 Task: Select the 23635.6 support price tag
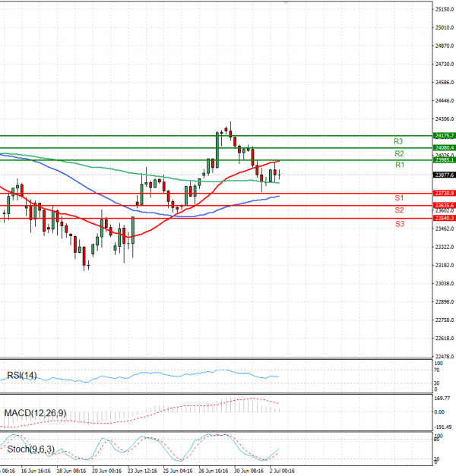[444, 206]
